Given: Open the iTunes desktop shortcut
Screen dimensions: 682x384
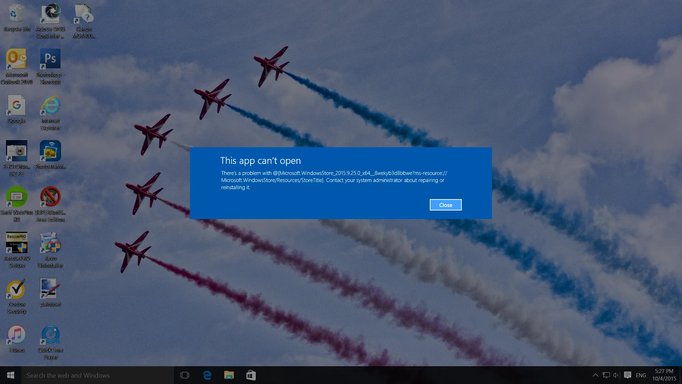Looking at the screenshot, I should point(17,339).
